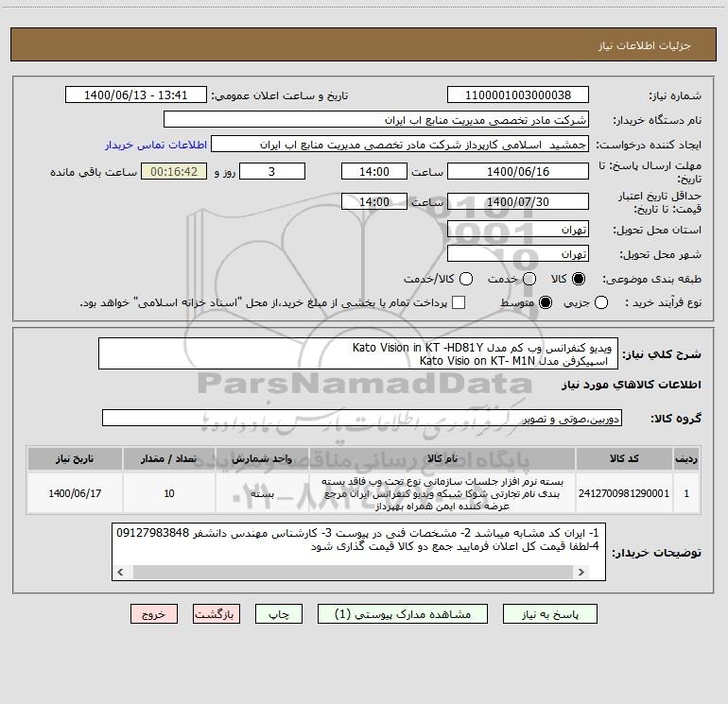
Task: Click the price validity time 14:00 field
Action: tap(374, 201)
